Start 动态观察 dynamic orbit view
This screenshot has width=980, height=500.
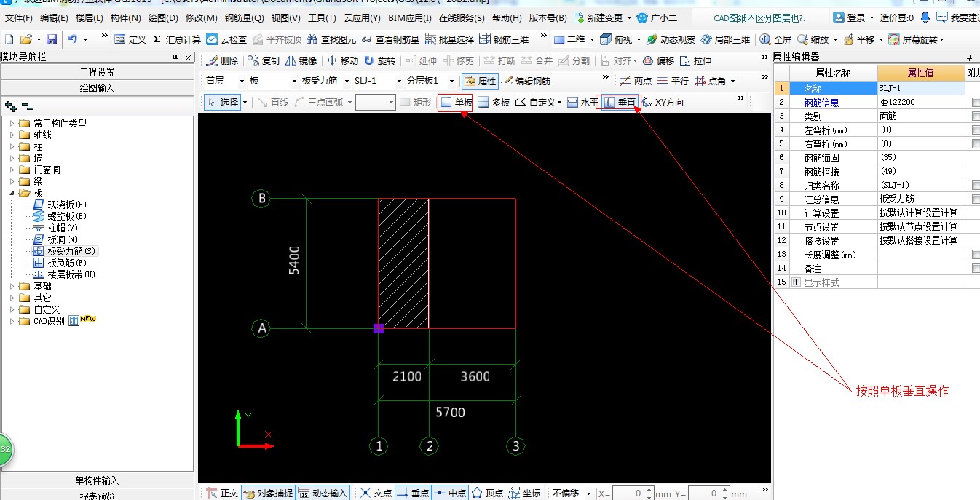(670, 39)
